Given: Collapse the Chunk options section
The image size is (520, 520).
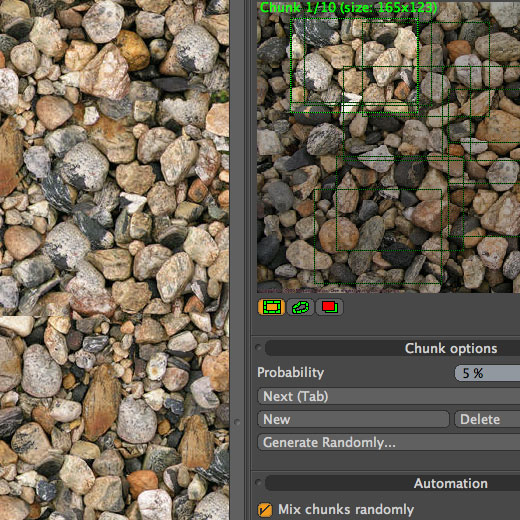Looking at the screenshot, I should 258,348.
